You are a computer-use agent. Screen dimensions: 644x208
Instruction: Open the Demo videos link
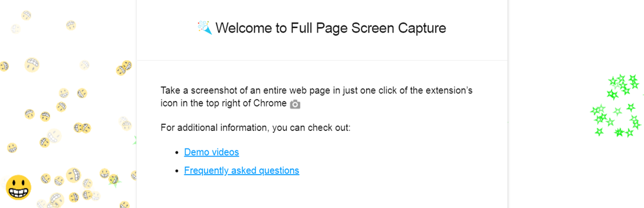coord(211,152)
